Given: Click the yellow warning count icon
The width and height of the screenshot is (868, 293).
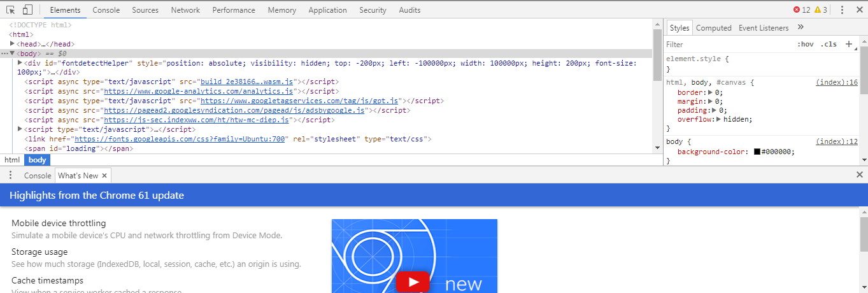Looking at the screenshot, I should (818, 10).
